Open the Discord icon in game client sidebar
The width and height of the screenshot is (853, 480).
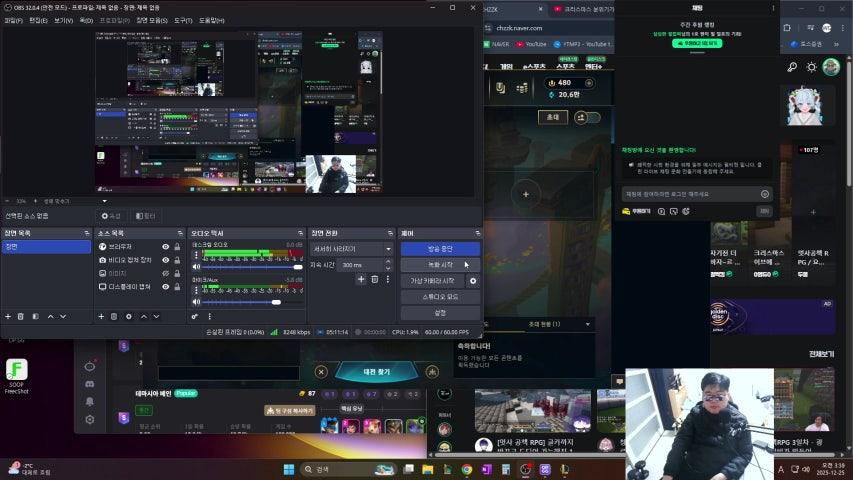coord(90,384)
